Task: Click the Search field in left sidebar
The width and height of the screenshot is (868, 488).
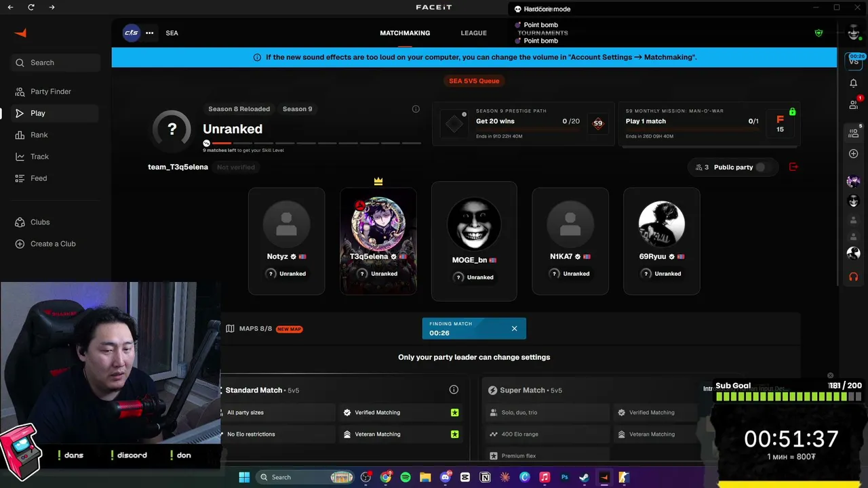Action: pos(56,62)
